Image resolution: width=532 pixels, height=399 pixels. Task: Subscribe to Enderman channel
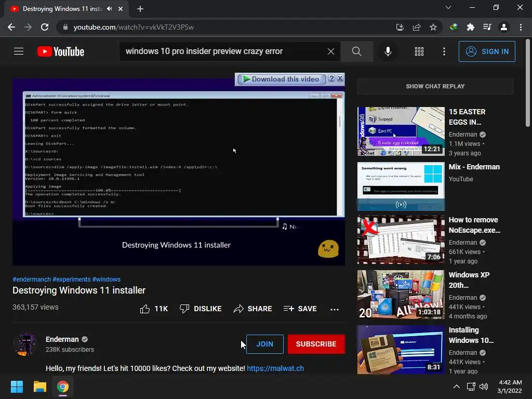point(316,344)
